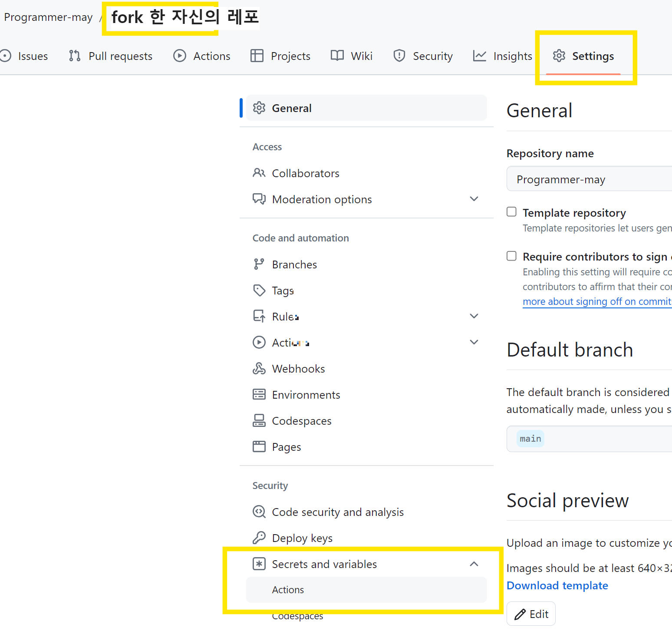Open Tags settings

366,290
